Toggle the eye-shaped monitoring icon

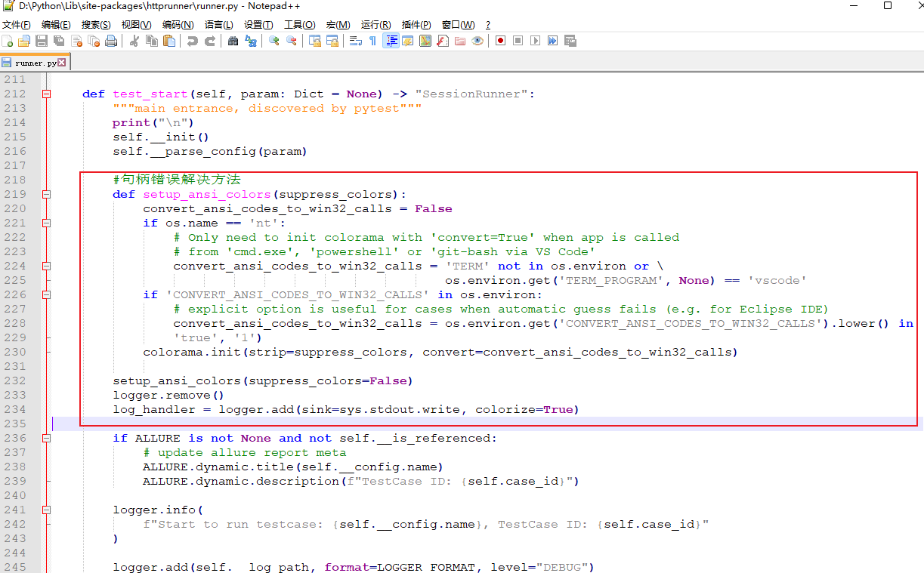[477, 41]
